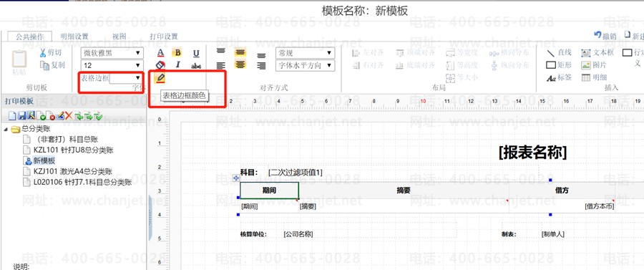Collapse the 总分类账 tree folder

tap(6, 129)
